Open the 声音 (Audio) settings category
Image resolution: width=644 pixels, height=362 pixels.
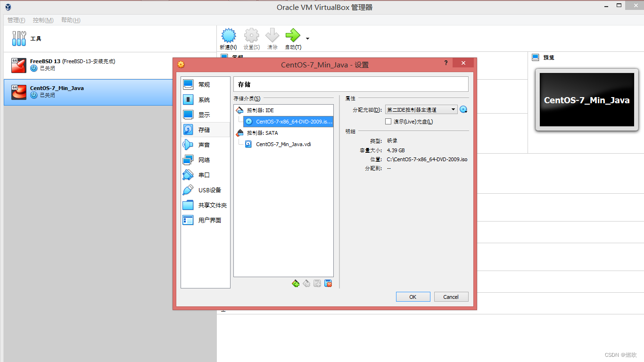click(206, 145)
